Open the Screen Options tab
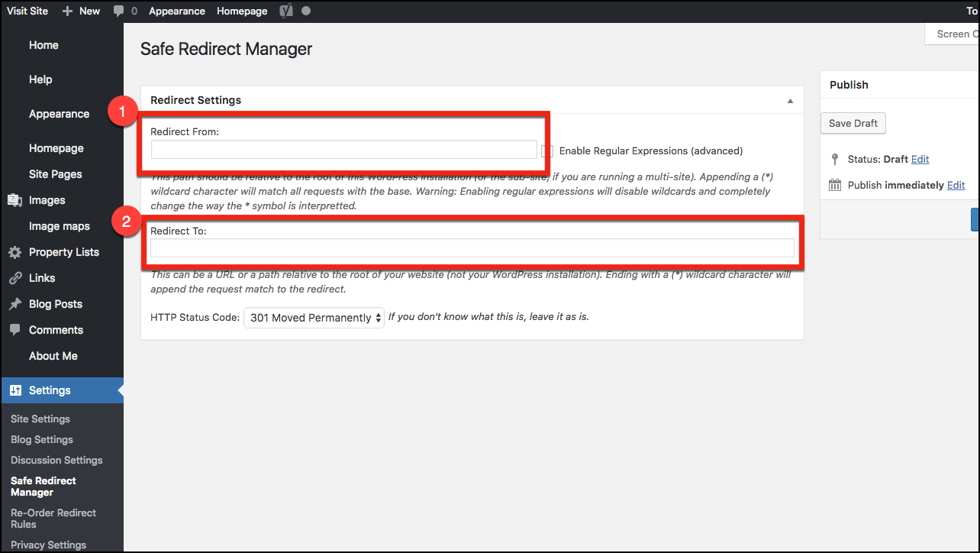 click(x=953, y=34)
